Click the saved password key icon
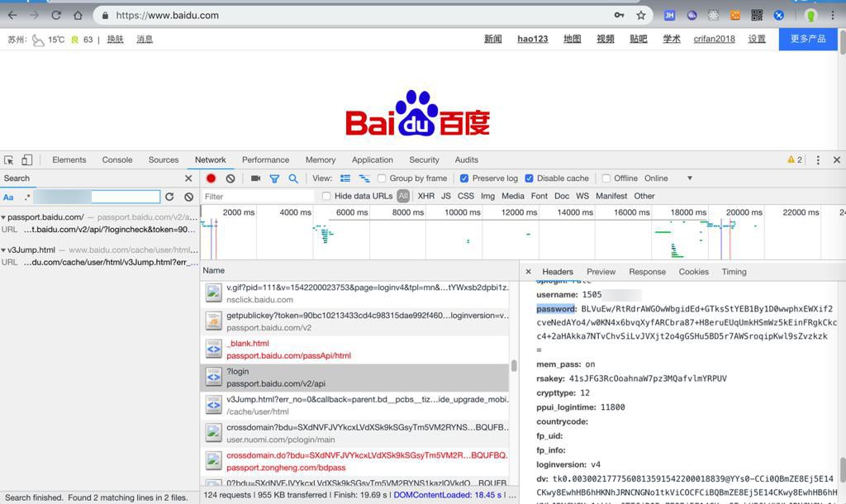Viewport: 846px width, 504px height. coord(619,15)
